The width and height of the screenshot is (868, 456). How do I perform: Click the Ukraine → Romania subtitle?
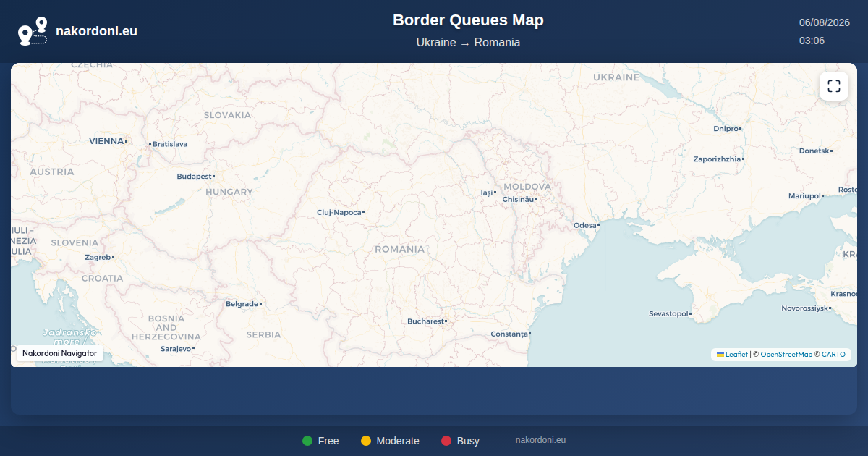coord(468,43)
